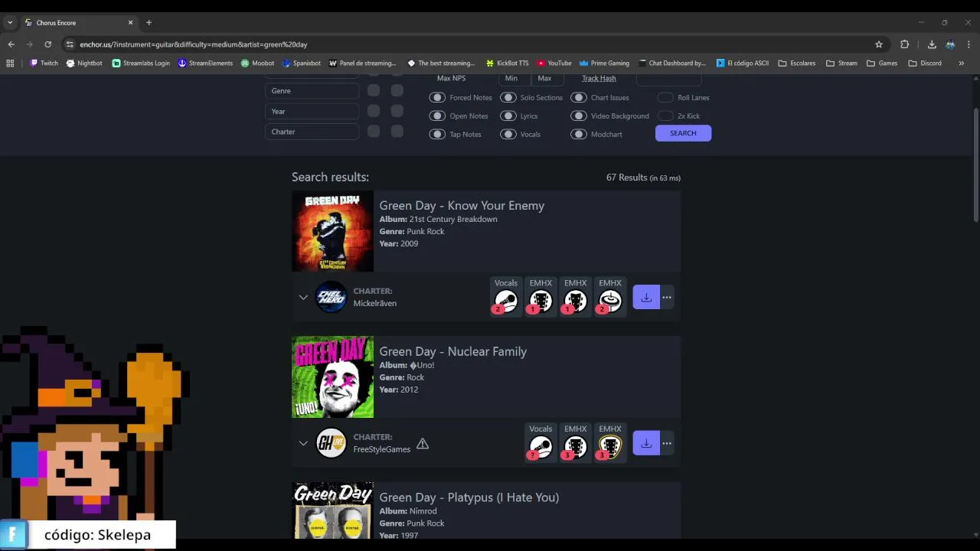This screenshot has height=551, width=980.
Task: Open more options for Nuclear Family
Action: pyautogui.click(x=667, y=443)
